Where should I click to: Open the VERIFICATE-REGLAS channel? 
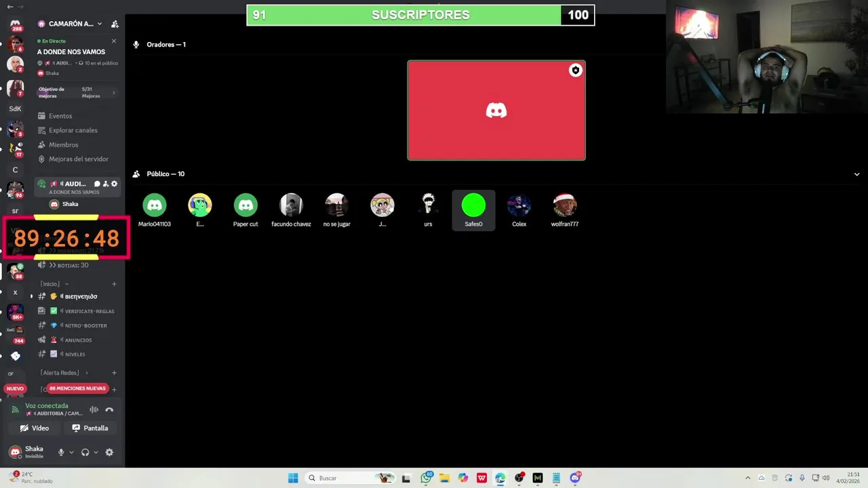coord(78,311)
